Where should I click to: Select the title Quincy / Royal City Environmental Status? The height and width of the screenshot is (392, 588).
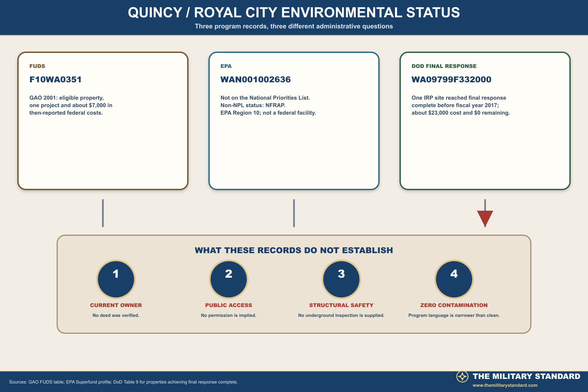[294, 13]
